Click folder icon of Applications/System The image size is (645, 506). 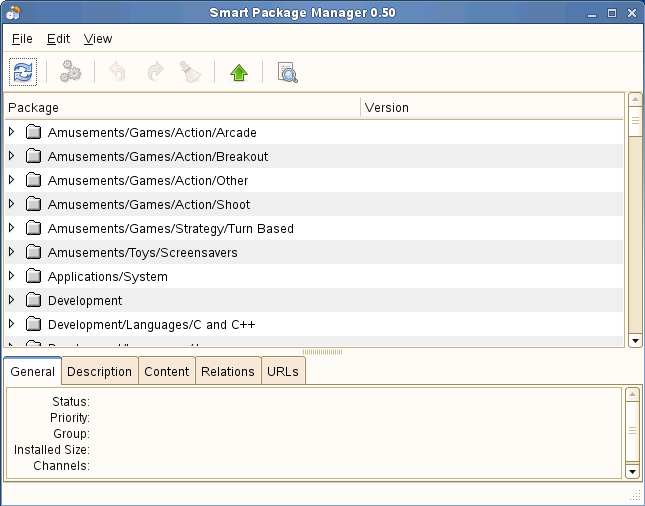pos(33,276)
